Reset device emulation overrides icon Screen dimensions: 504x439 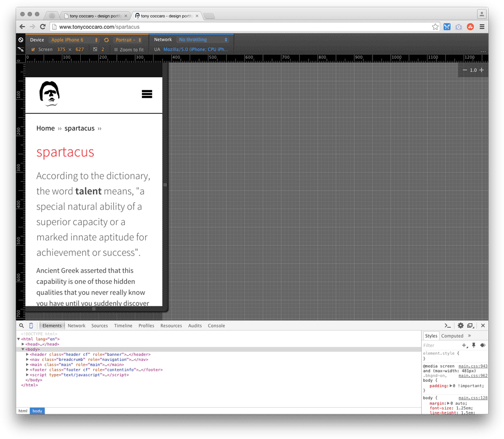click(x=21, y=40)
